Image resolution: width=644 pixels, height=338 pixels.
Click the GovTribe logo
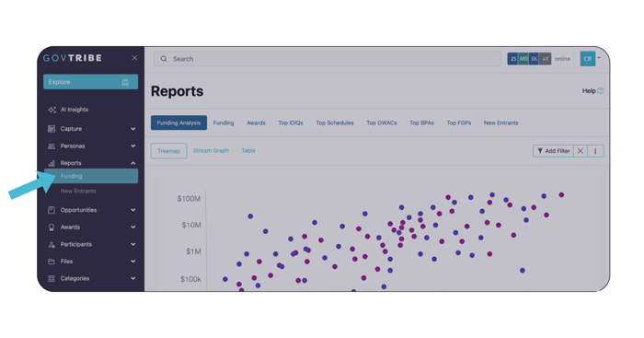(73, 58)
